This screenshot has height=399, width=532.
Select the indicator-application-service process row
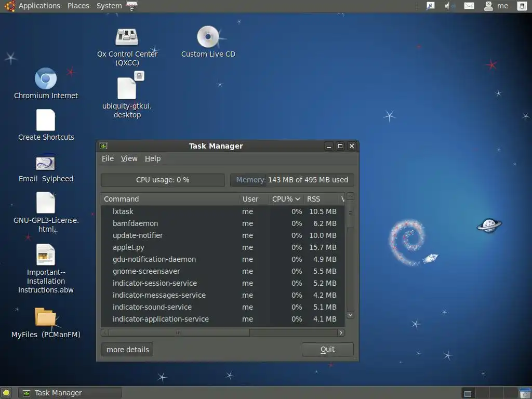coord(222,320)
